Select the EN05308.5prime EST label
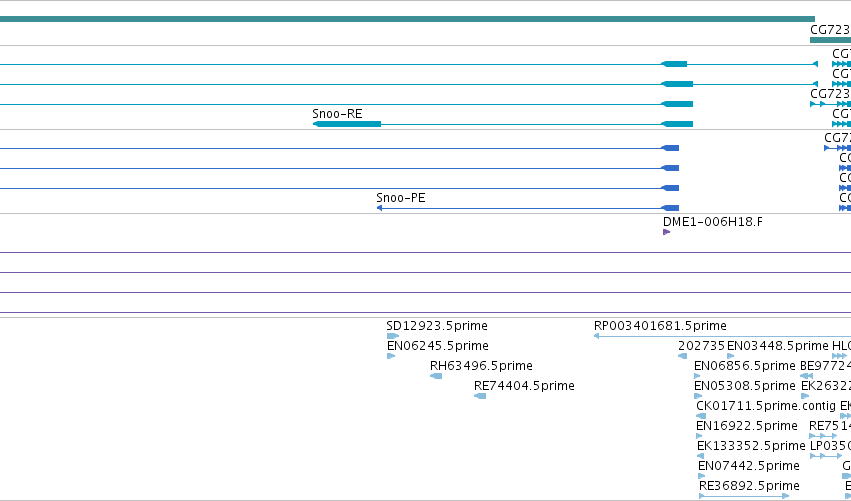This screenshot has width=851, height=501. point(745,386)
